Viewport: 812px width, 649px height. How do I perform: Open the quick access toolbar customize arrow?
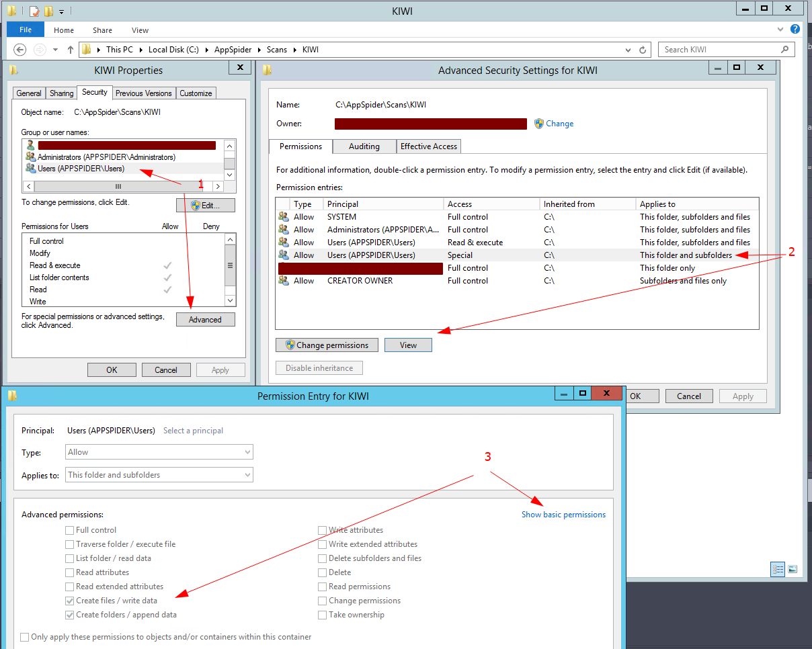click(x=61, y=11)
